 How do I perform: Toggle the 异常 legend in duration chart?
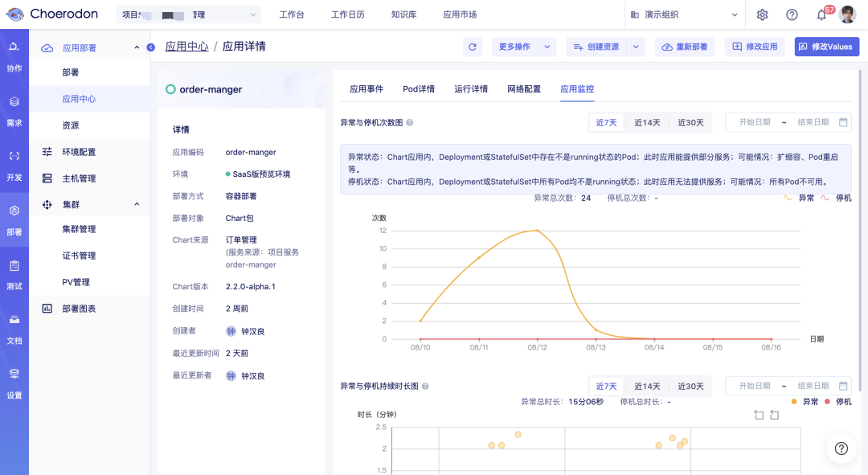(805, 402)
